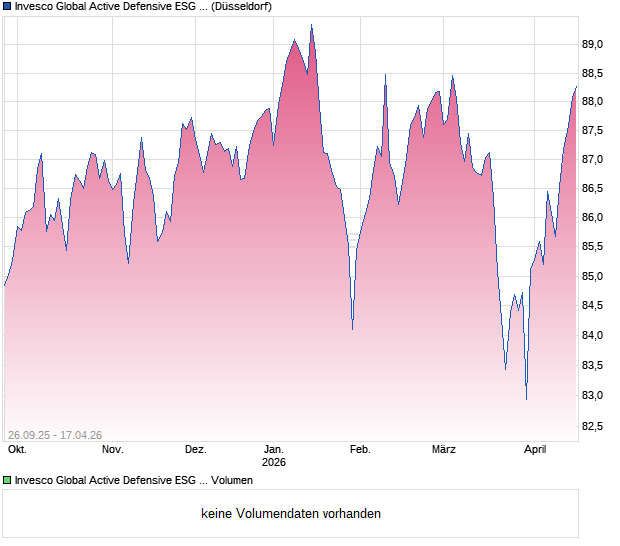This screenshot has width=620, height=546.
Task: Click the date range 26.09.25 - 17.04.26
Action: point(54,434)
